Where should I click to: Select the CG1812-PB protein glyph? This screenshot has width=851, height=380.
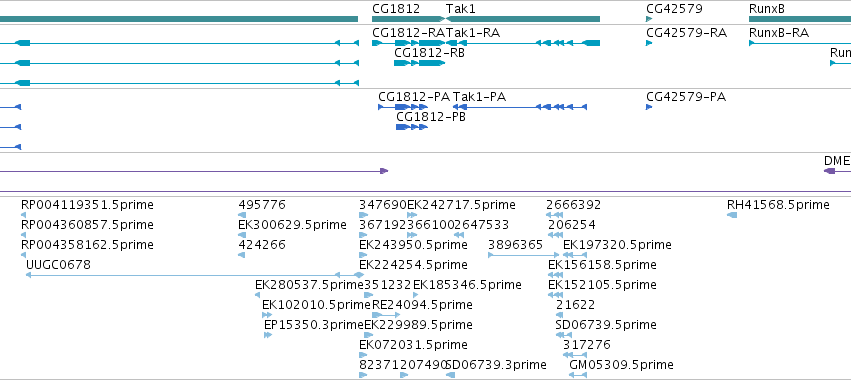pyautogui.click(x=412, y=127)
